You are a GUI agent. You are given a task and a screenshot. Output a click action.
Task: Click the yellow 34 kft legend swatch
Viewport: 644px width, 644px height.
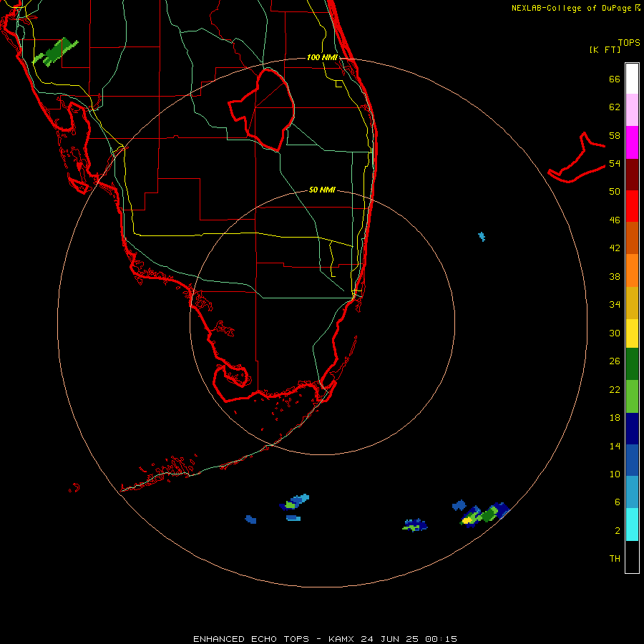pyautogui.click(x=632, y=333)
